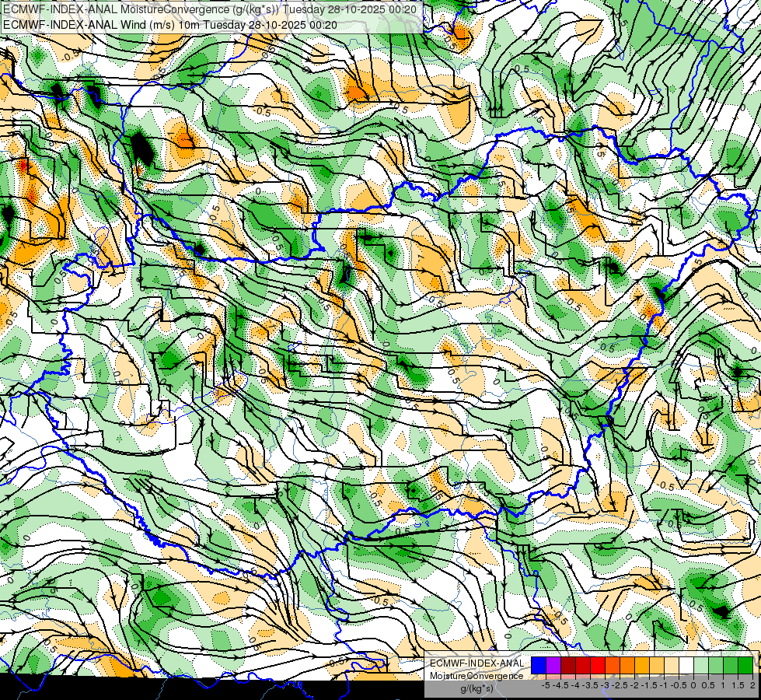Image resolution: width=761 pixels, height=700 pixels.
Task: Click the '1.5' legend scale value
Action: coord(738,685)
